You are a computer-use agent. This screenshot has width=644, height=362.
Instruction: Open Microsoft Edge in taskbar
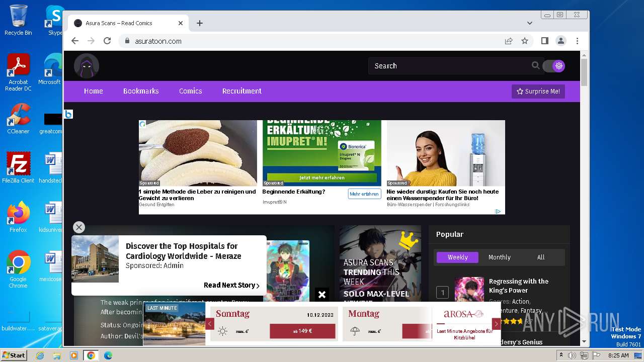click(108, 355)
